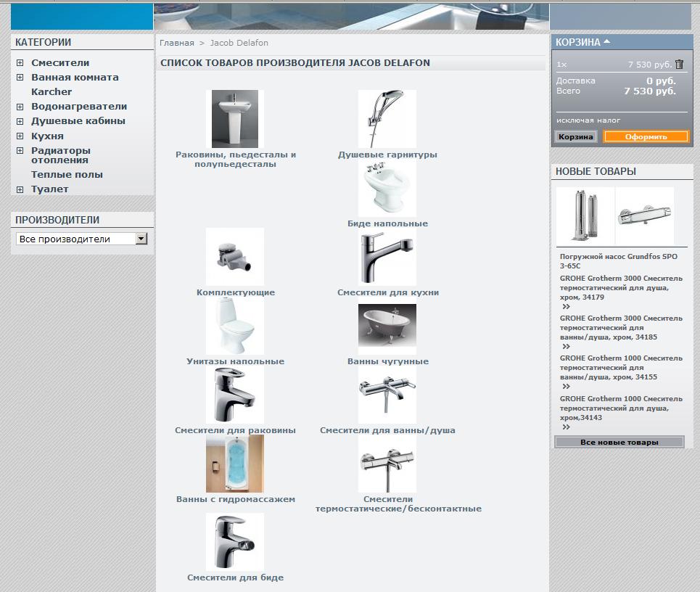
Task: Open Раковины, пьедесталы и полупьедесталы link
Action: point(235,160)
